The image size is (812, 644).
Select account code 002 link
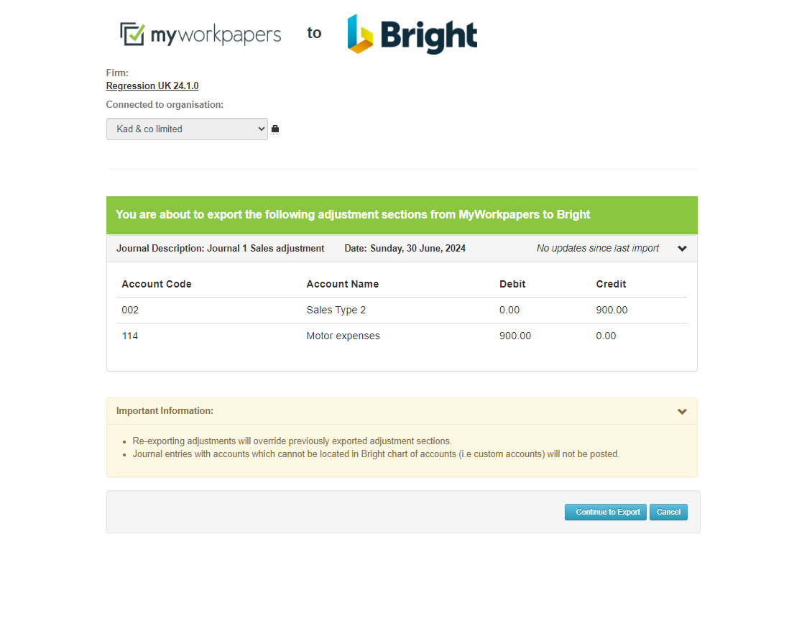point(130,310)
